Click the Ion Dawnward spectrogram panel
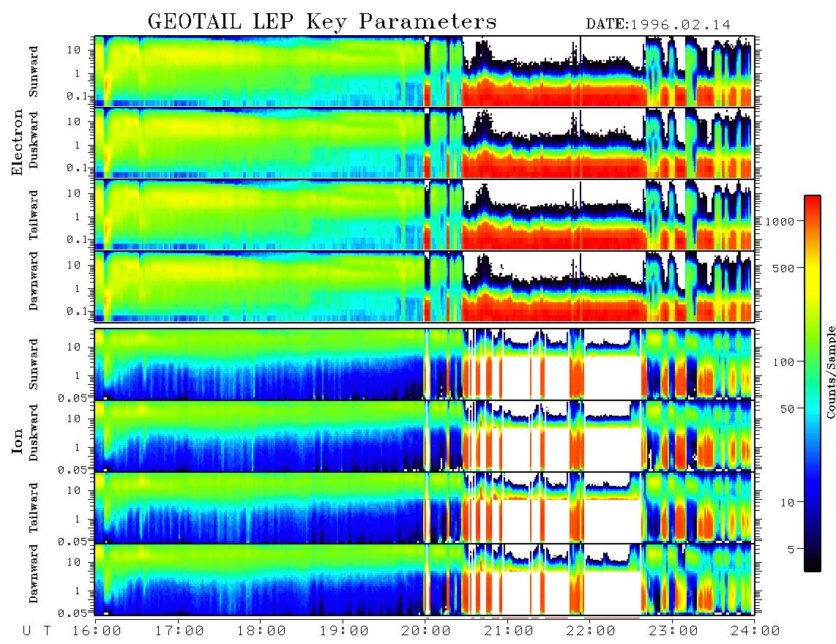This screenshot has height=644, width=836. [425, 580]
